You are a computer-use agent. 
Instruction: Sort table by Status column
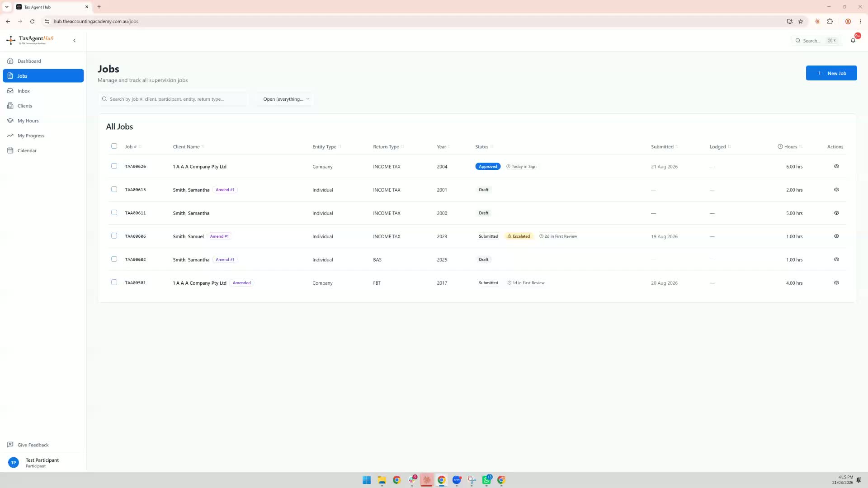(x=484, y=147)
